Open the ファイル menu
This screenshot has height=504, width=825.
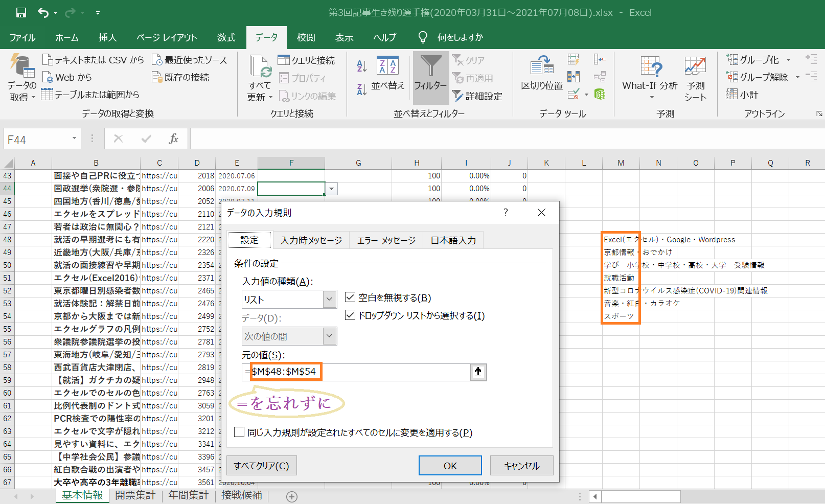point(22,37)
